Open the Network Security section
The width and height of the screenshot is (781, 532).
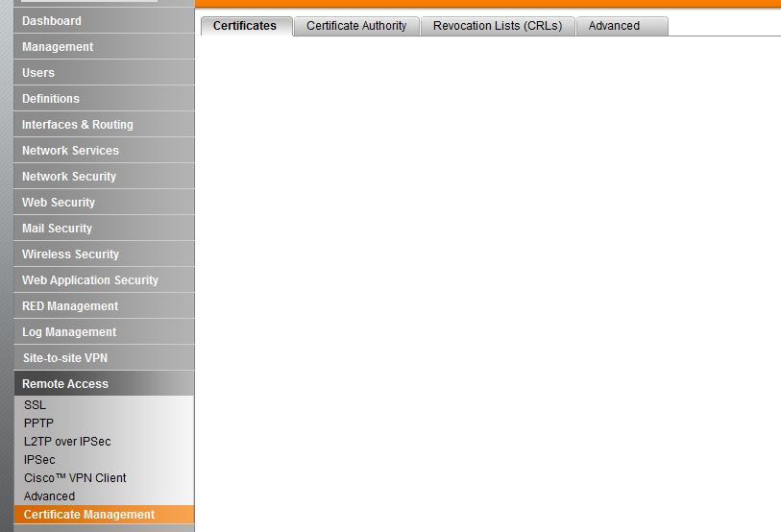(x=69, y=177)
